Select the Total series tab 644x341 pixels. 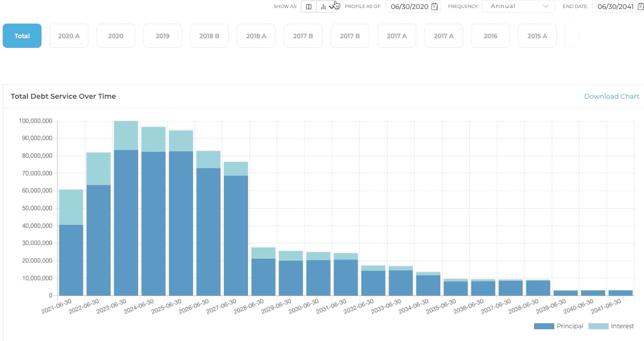click(x=22, y=36)
